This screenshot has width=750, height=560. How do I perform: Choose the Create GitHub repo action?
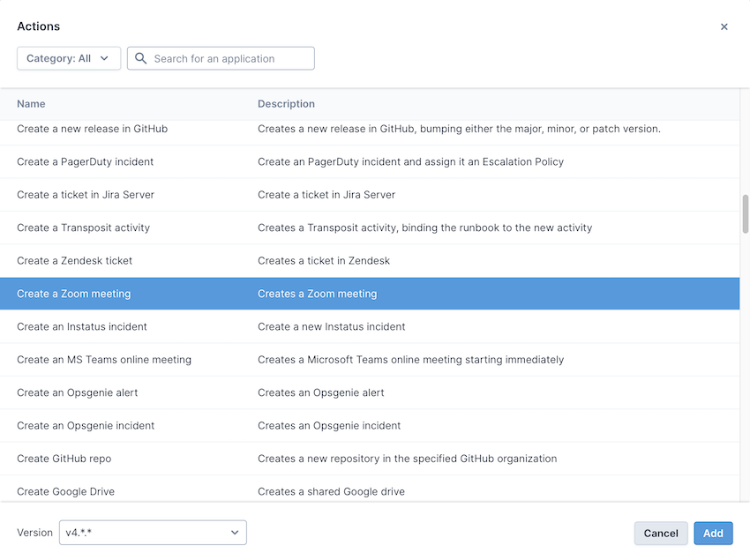64,459
